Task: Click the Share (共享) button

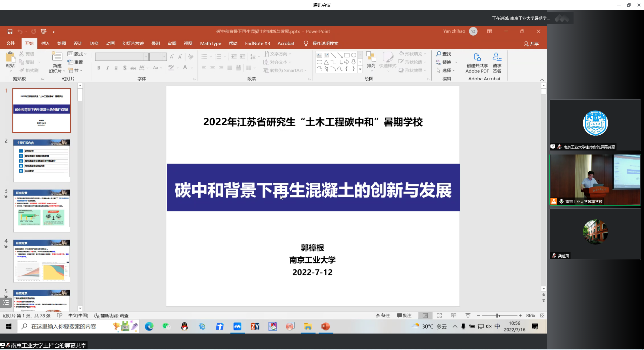Action: coord(531,44)
